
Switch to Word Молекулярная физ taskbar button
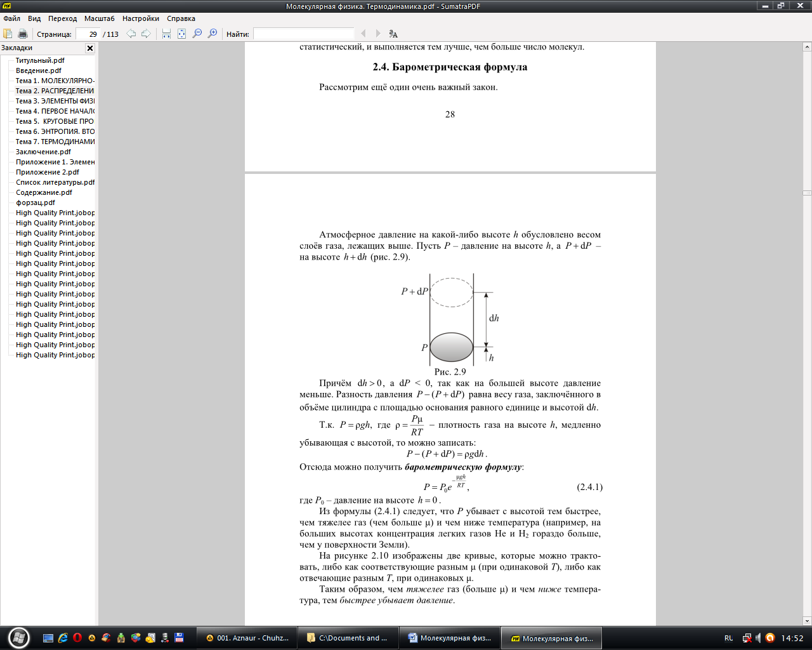click(450, 638)
